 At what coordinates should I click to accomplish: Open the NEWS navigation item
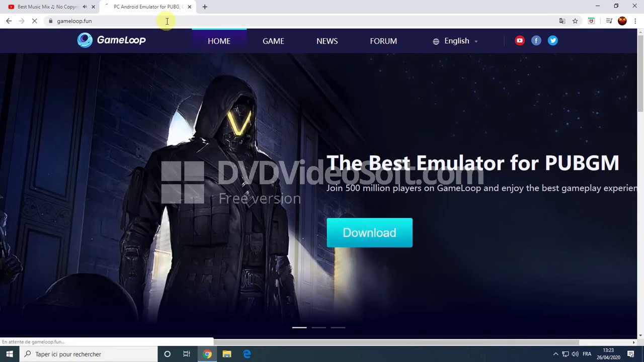click(x=327, y=41)
